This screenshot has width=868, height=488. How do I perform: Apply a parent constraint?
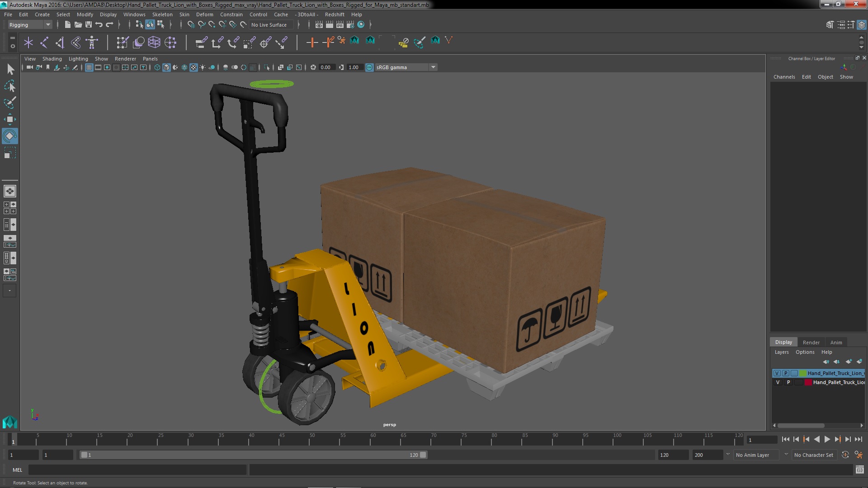tap(201, 42)
